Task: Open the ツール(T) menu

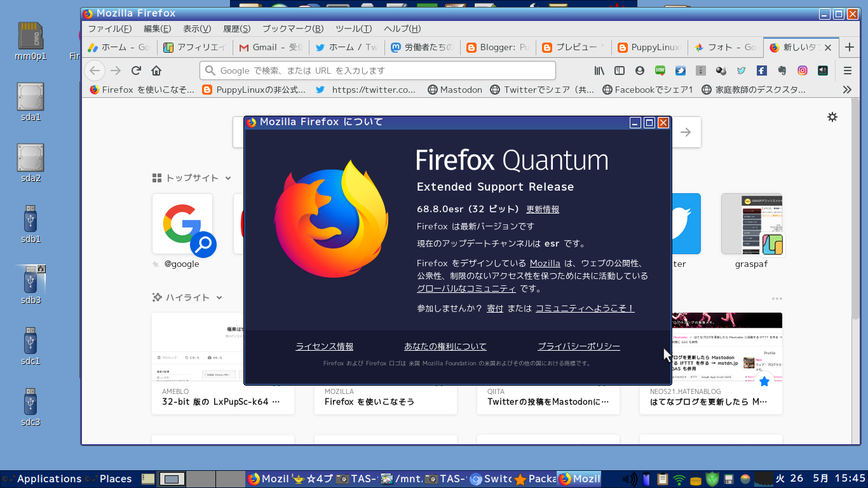Action: (353, 29)
